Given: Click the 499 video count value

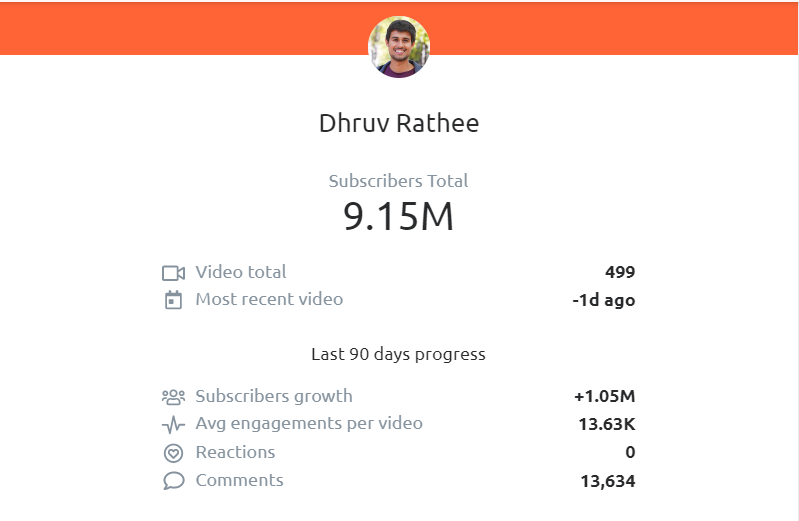Looking at the screenshot, I should [x=620, y=272].
